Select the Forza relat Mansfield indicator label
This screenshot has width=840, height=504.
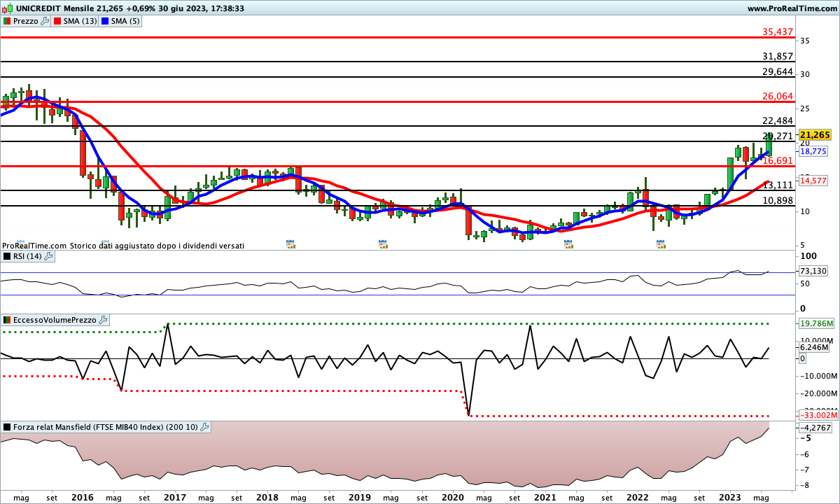point(105,426)
